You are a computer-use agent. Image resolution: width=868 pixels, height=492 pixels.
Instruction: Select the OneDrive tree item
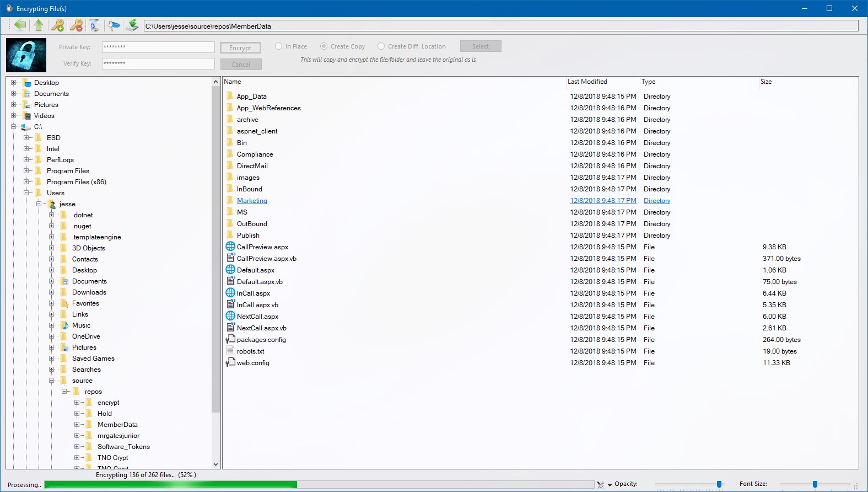point(86,336)
